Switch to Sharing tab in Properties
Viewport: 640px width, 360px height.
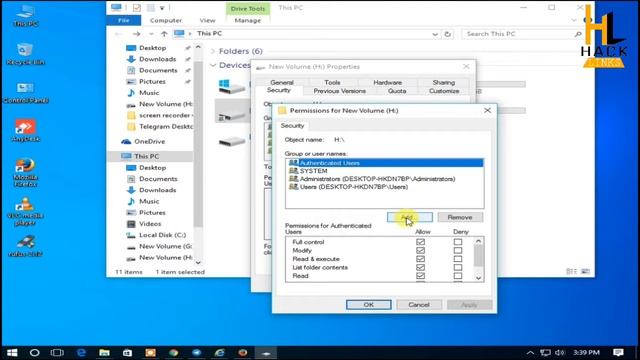click(x=444, y=82)
